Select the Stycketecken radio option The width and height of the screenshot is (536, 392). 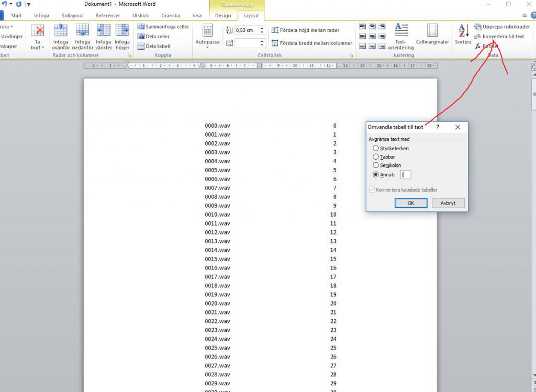pyautogui.click(x=376, y=149)
